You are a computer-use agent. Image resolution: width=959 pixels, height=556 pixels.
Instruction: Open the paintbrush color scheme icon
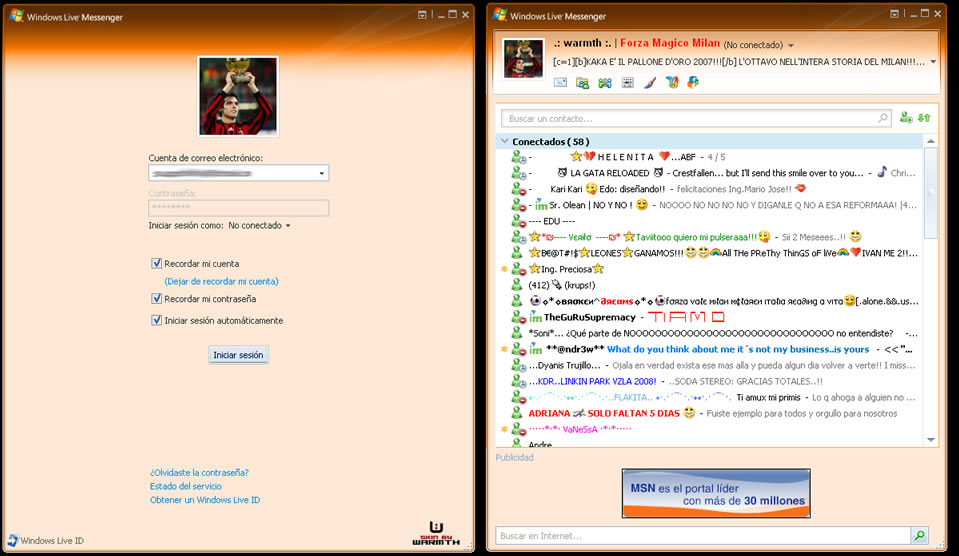point(650,83)
